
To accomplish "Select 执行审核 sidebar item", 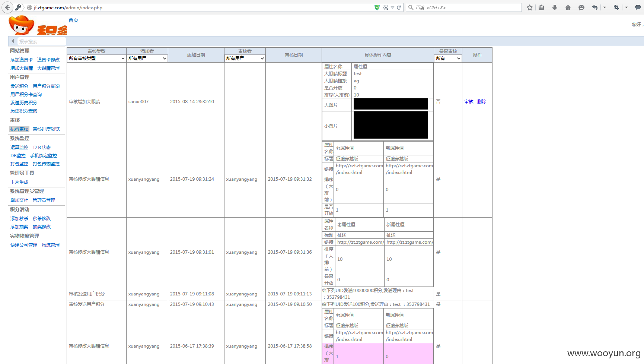I will 19,129.
